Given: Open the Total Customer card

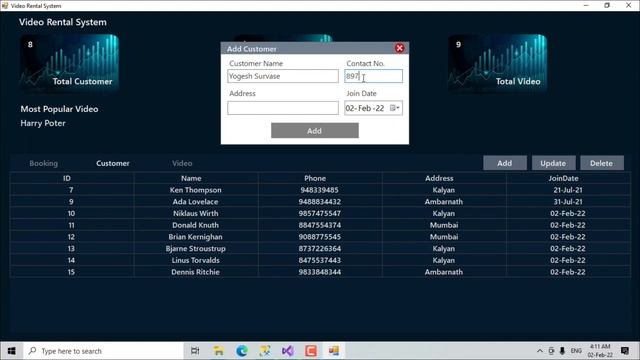Looking at the screenshot, I should point(69,63).
